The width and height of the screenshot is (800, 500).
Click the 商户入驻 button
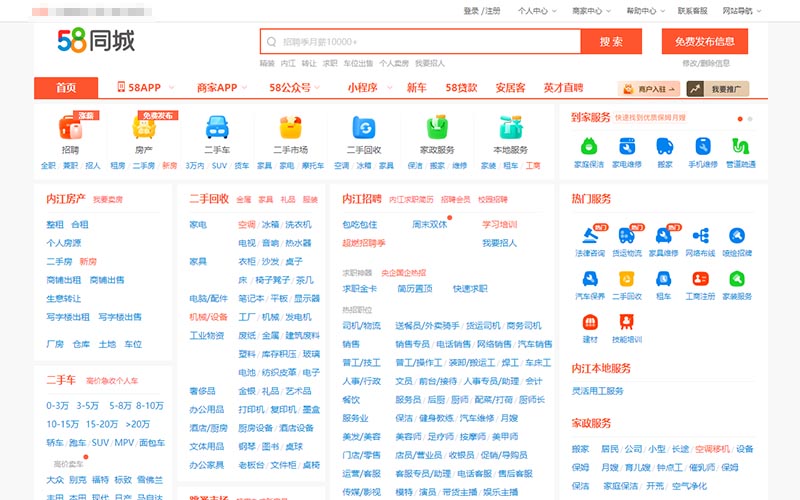(x=649, y=89)
